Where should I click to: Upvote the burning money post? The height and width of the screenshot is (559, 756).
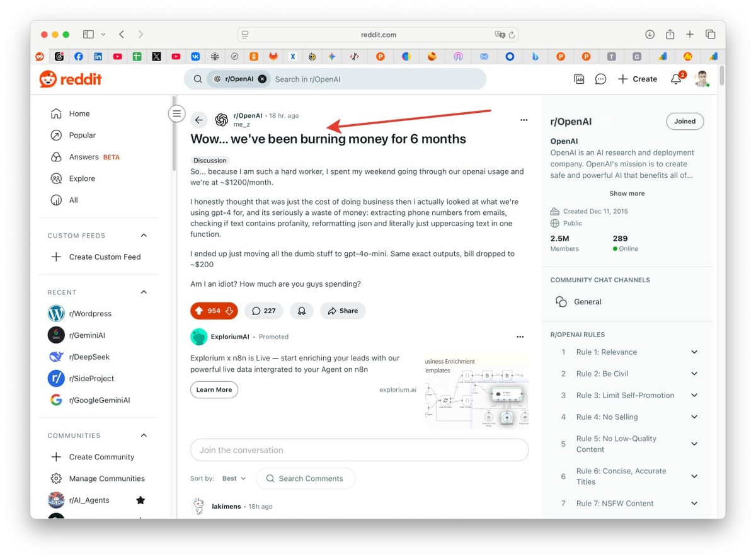199,311
